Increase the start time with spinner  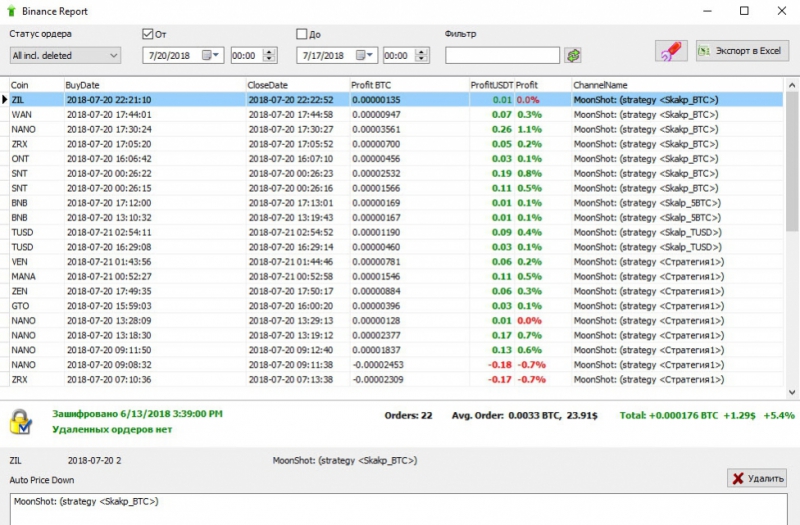click(x=269, y=52)
